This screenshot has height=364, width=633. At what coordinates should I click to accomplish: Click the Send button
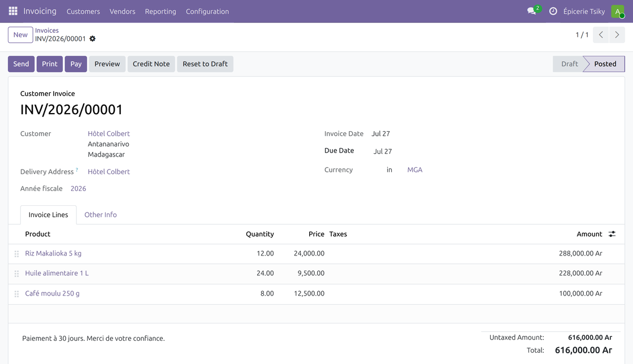(21, 64)
